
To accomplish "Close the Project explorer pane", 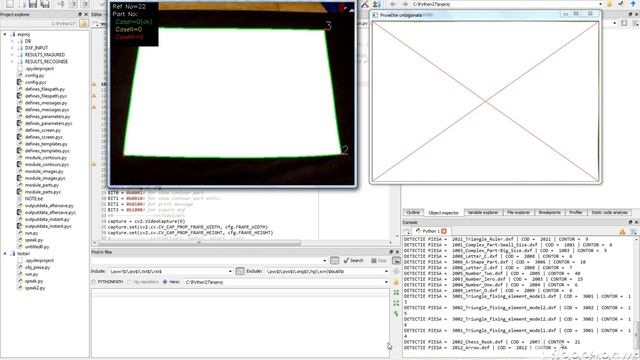I will [86, 14].
